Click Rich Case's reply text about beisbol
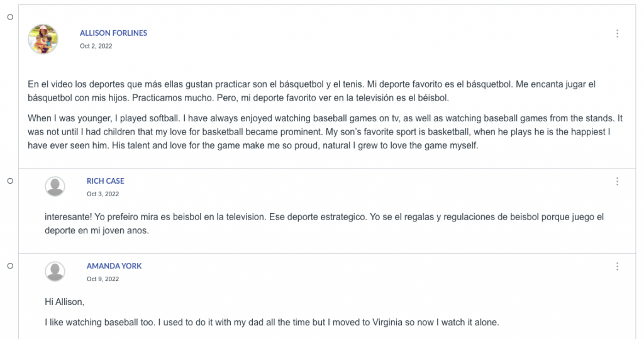 (x=325, y=223)
